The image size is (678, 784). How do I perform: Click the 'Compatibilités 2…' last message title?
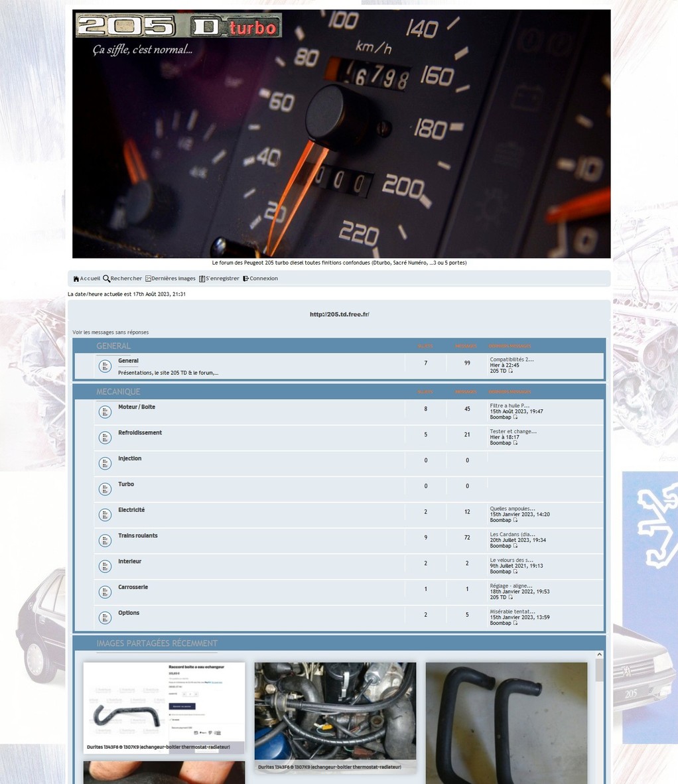(x=512, y=359)
